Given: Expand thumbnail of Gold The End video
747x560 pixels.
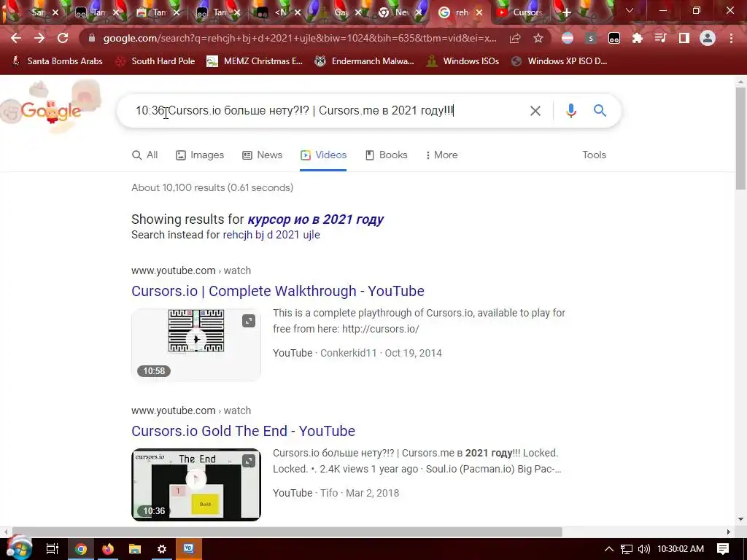Looking at the screenshot, I should 249,461.
